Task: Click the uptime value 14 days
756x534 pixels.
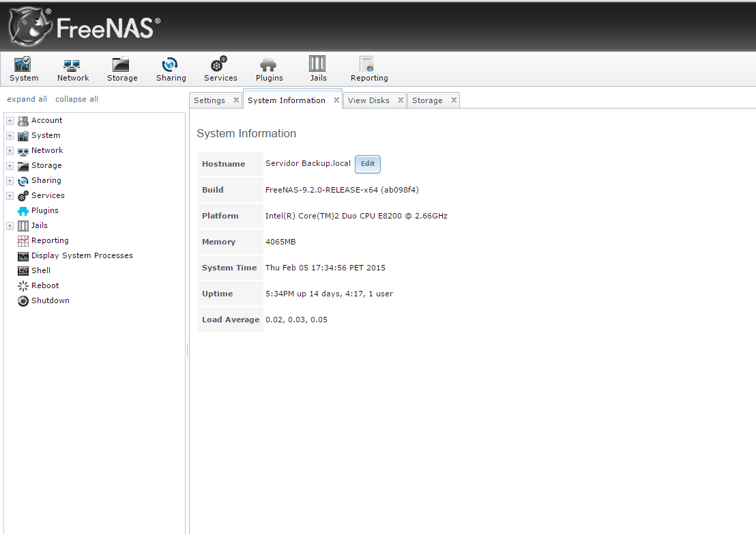Action: tap(329, 294)
